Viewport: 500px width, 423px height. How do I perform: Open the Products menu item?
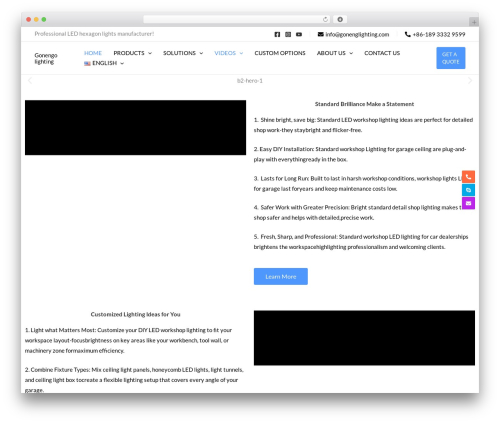click(129, 53)
